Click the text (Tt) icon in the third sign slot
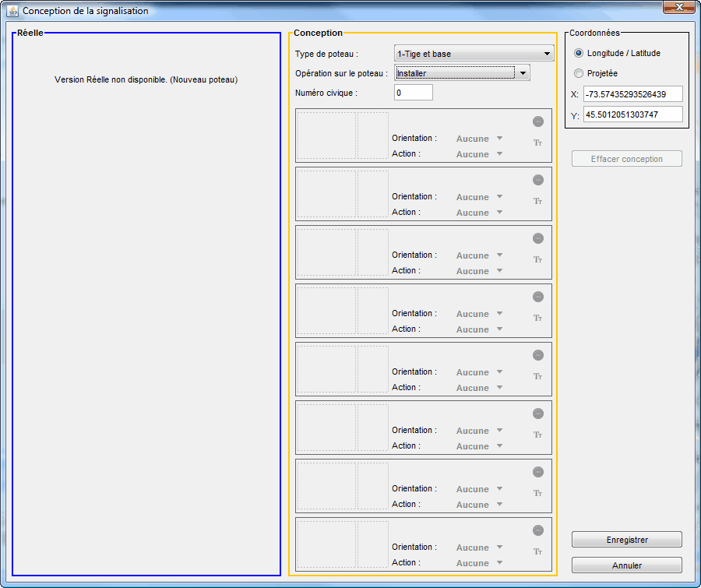701x588 pixels. click(537, 259)
